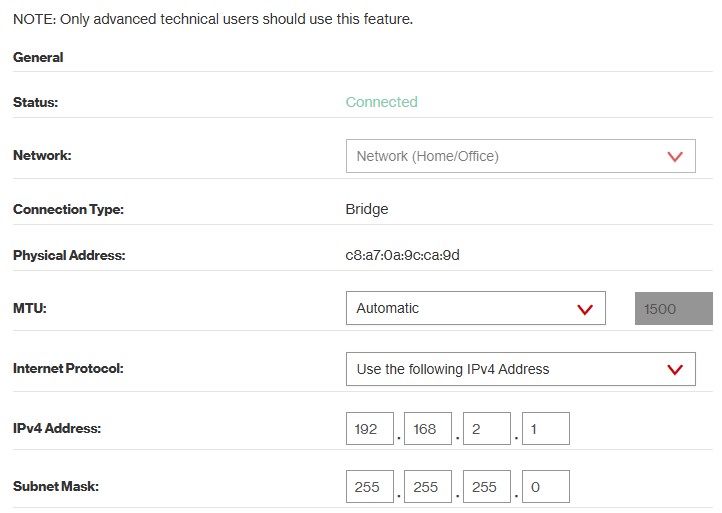This screenshot has width=722, height=513.
Task: Click the red chevron in Network dropdown
Action: coord(674,157)
